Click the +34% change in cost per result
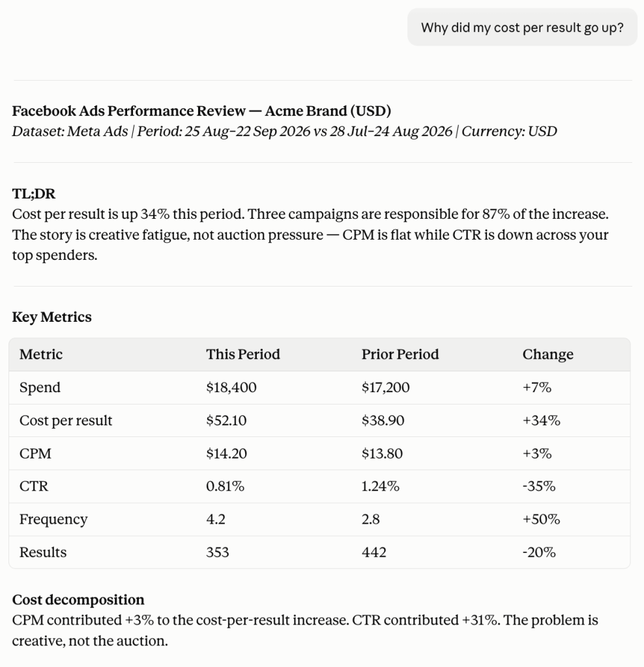 click(542, 420)
